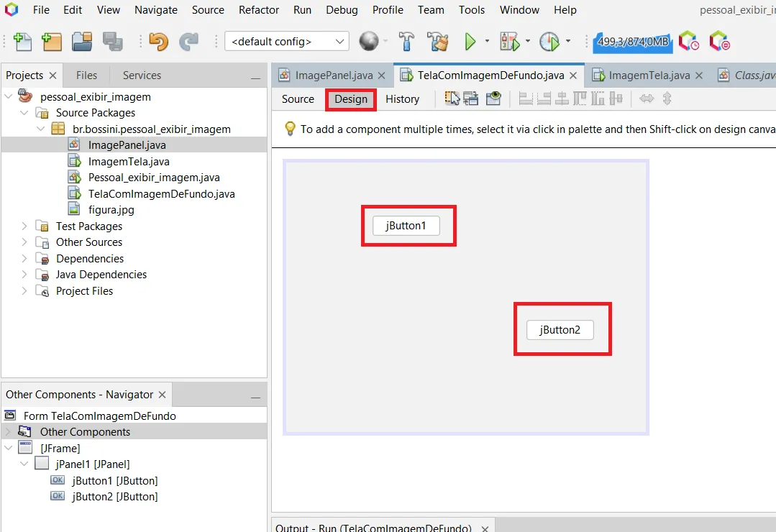Expand the Java Dependencies node
776x532 pixels.
(24, 274)
